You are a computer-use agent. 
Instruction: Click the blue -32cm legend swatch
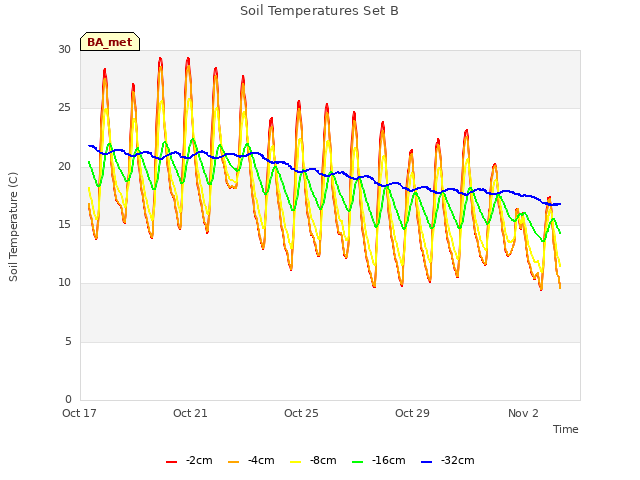click(x=426, y=462)
